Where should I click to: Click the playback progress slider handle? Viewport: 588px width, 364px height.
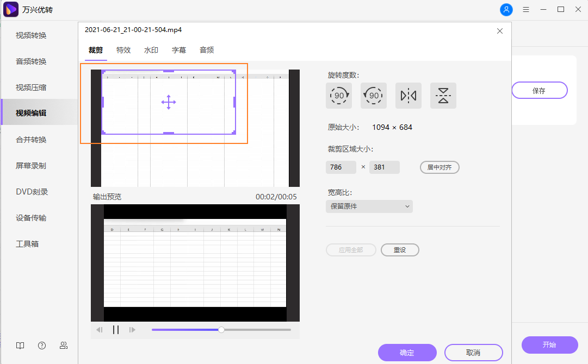[x=221, y=330]
